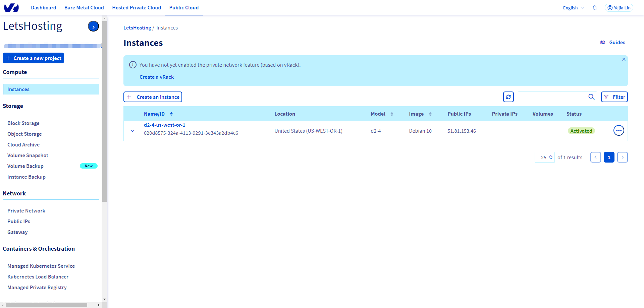Open the actions menu for d2-4-us-west-or-1
This screenshot has height=308, width=644.
(619, 130)
